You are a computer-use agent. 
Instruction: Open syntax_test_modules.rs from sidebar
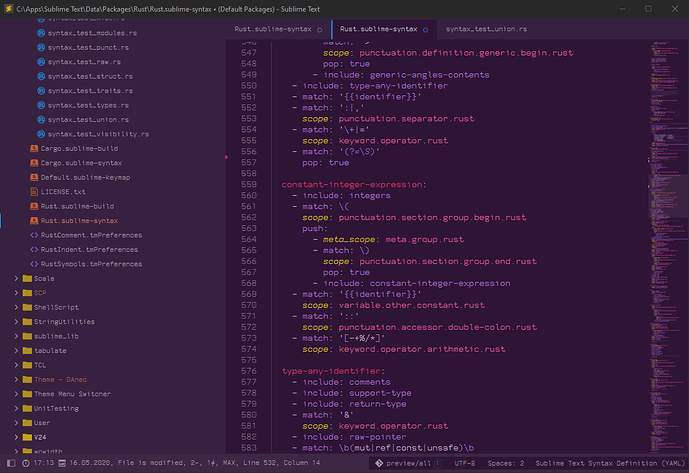tap(92, 33)
